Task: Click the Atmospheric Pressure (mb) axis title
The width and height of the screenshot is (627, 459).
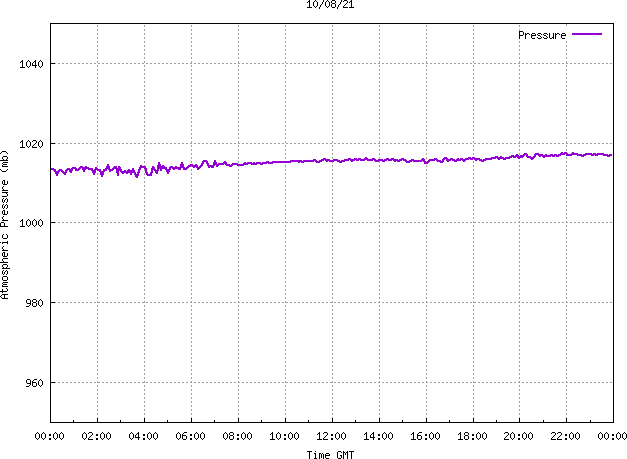Action: coord(4,225)
